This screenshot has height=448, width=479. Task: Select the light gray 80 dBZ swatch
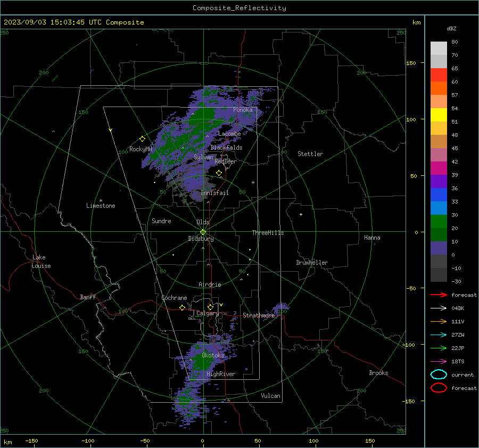point(439,48)
